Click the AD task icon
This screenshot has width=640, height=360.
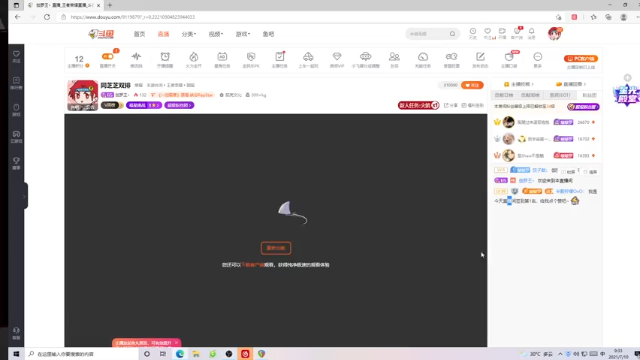pos(222,56)
